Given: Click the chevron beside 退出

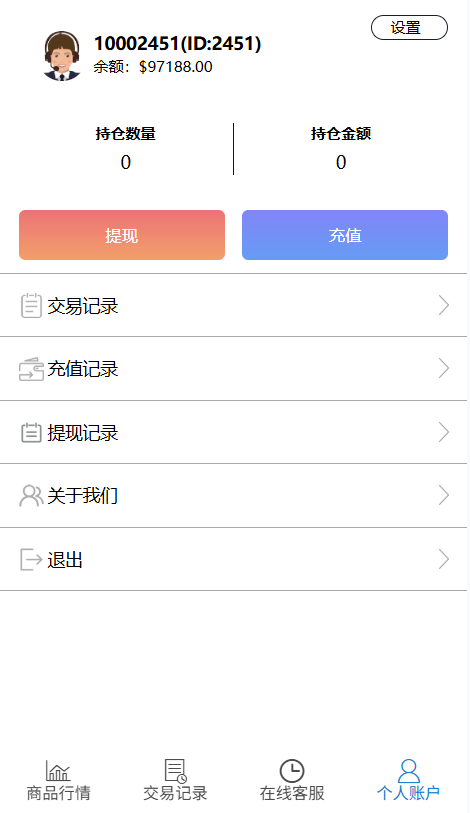Looking at the screenshot, I should [444, 559].
